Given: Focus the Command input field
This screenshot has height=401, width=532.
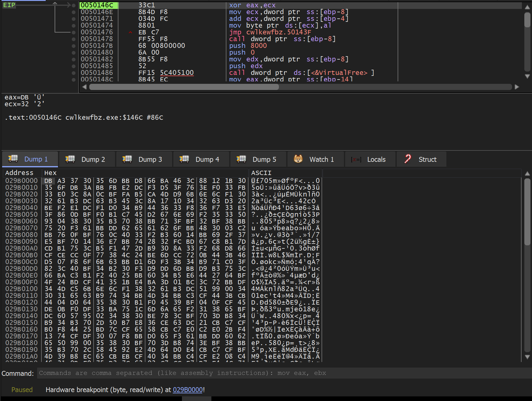Looking at the screenshot, I should (x=284, y=373).
